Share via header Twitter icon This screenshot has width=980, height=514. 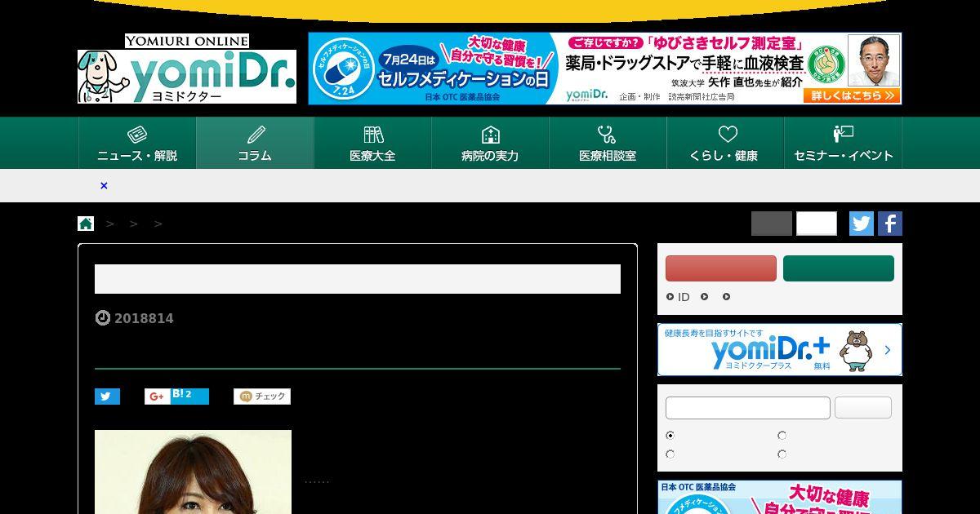(862, 224)
